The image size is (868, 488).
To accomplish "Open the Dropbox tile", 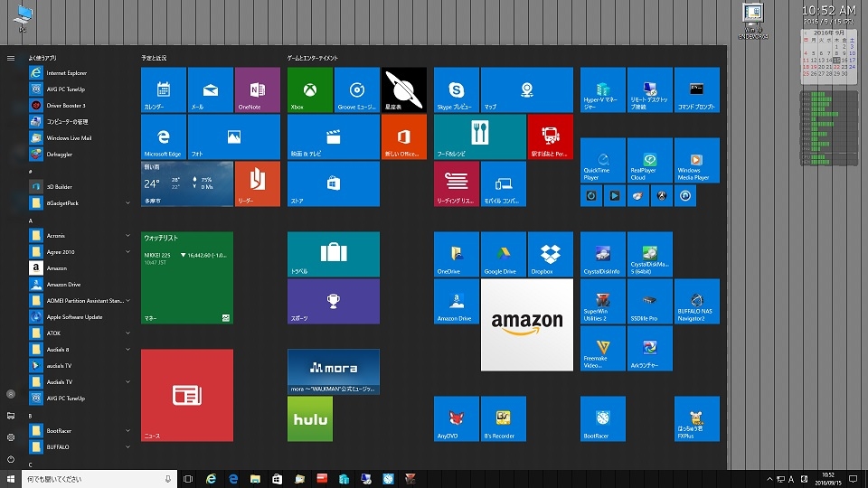I will pyautogui.click(x=551, y=254).
